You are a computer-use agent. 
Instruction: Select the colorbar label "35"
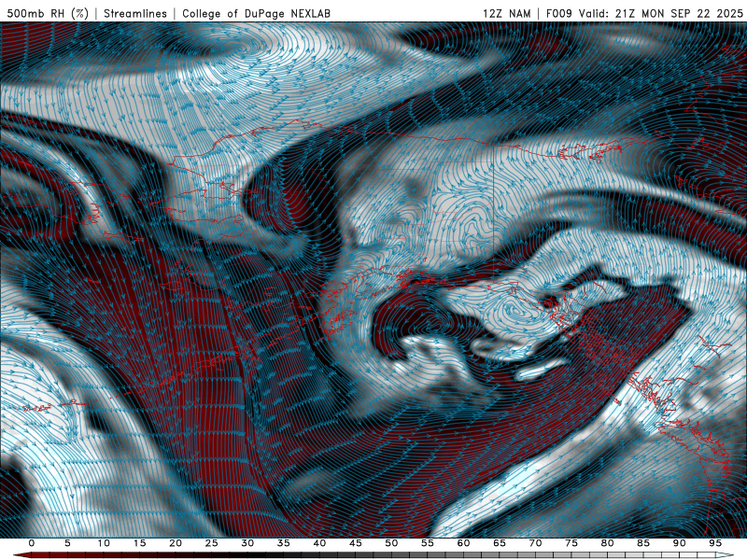click(x=284, y=543)
